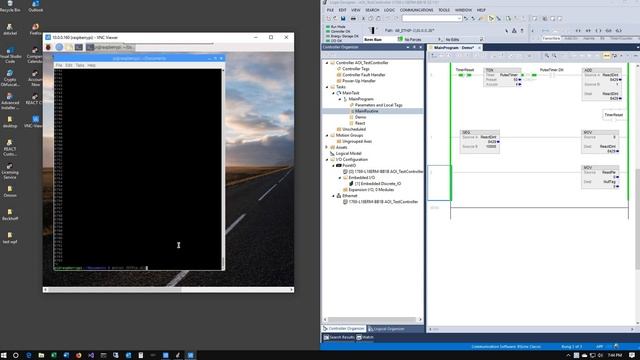The width and height of the screenshot is (640, 360).
Task: Open the FILE menu in Logix Designer
Action: [x=330, y=10]
